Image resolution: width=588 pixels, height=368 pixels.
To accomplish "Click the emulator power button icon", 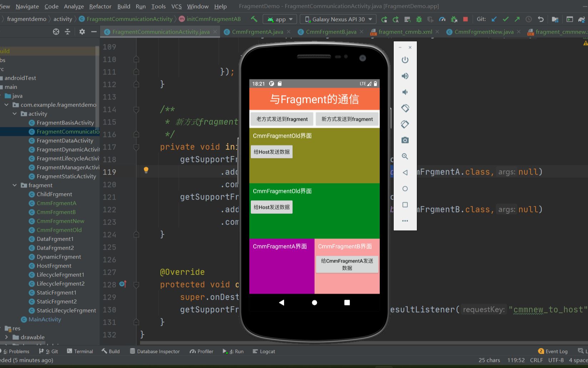I will [405, 60].
